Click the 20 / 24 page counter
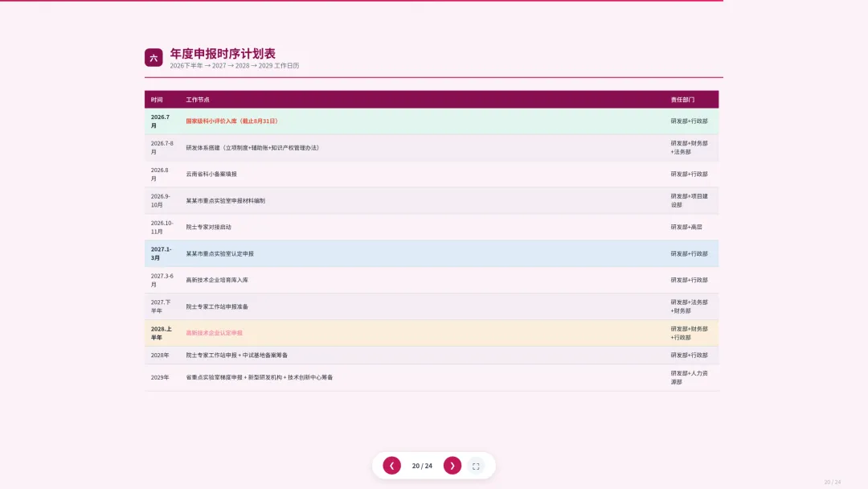This screenshot has height=489, width=868. pyautogui.click(x=422, y=466)
